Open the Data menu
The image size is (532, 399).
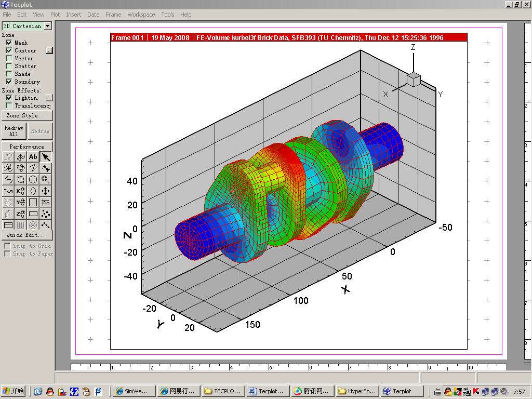click(93, 15)
